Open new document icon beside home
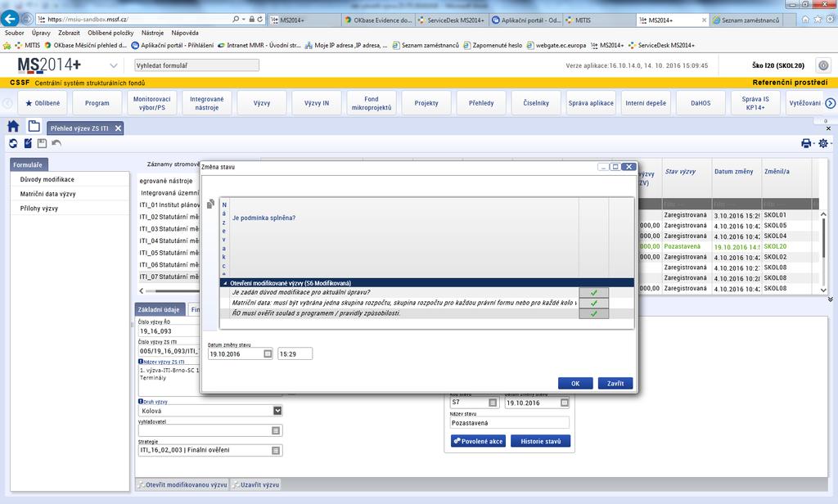838x504 pixels. click(34, 127)
